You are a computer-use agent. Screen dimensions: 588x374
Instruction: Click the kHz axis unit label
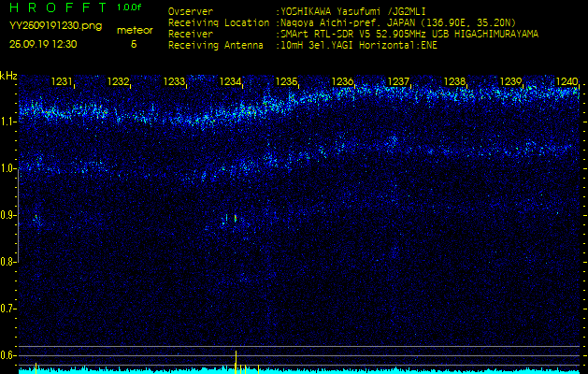pyautogui.click(x=8, y=76)
